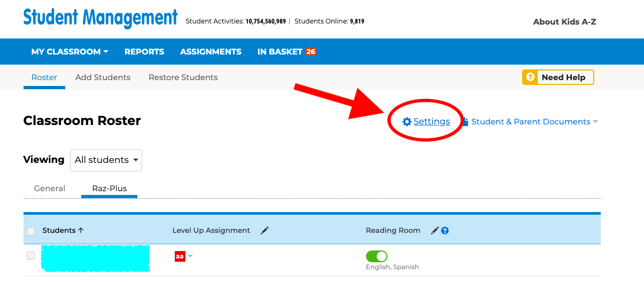The height and width of the screenshot is (282, 644).
Task: Open the aa level dropdown arrow
Action: pyautogui.click(x=190, y=256)
